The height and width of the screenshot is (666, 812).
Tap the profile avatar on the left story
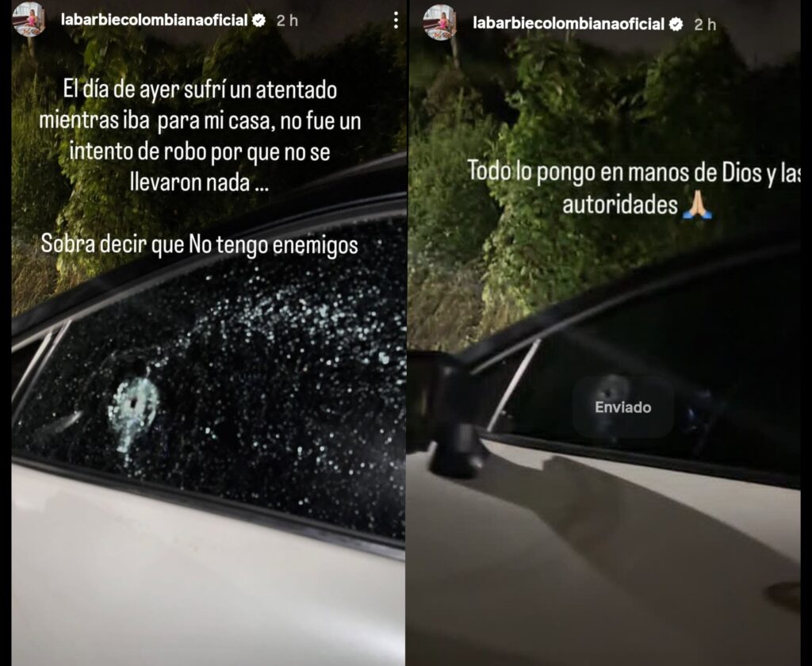click(x=29, y=20)
